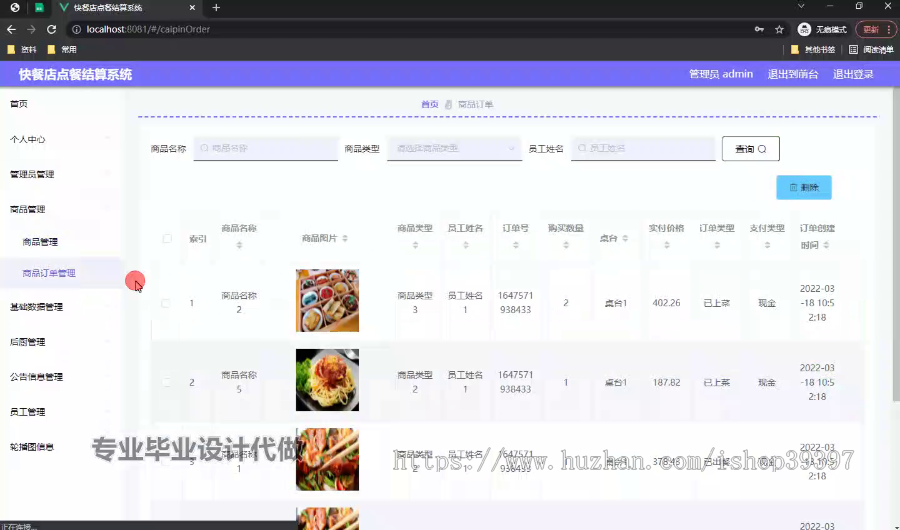Open the 其他书签 bookmarks folder

[x=813, y=49]
